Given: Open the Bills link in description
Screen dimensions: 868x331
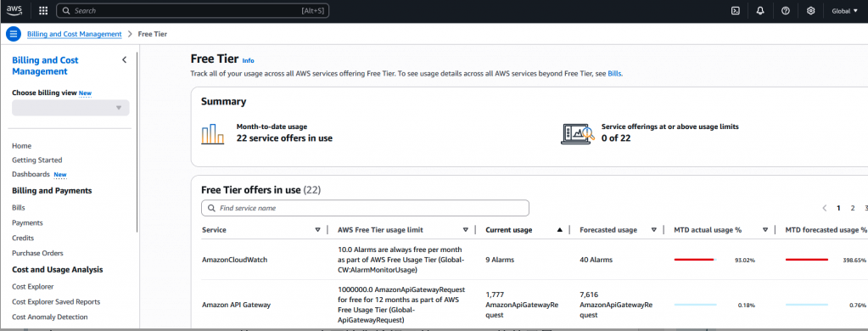Looking at the screenshot, I should point(614,73).
